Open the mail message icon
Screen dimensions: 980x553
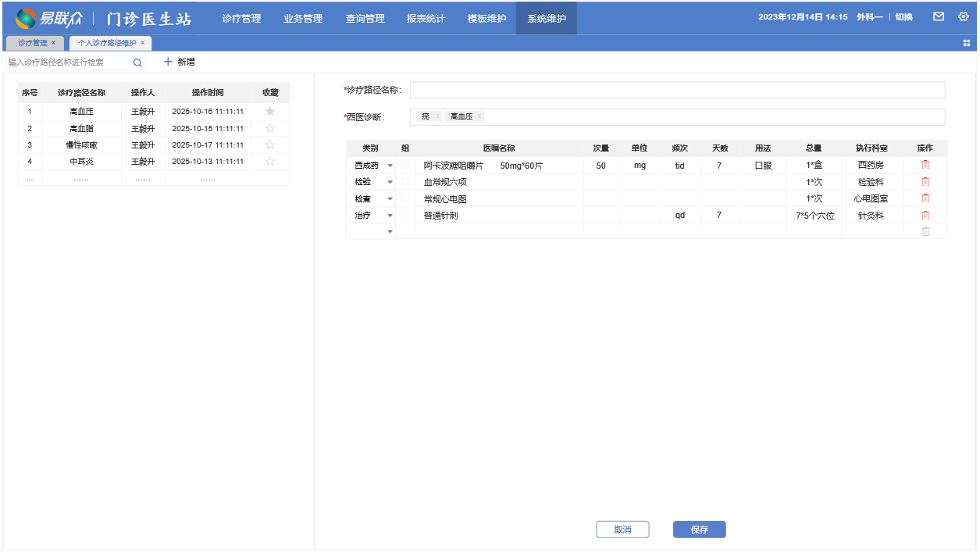pos(939,16)
